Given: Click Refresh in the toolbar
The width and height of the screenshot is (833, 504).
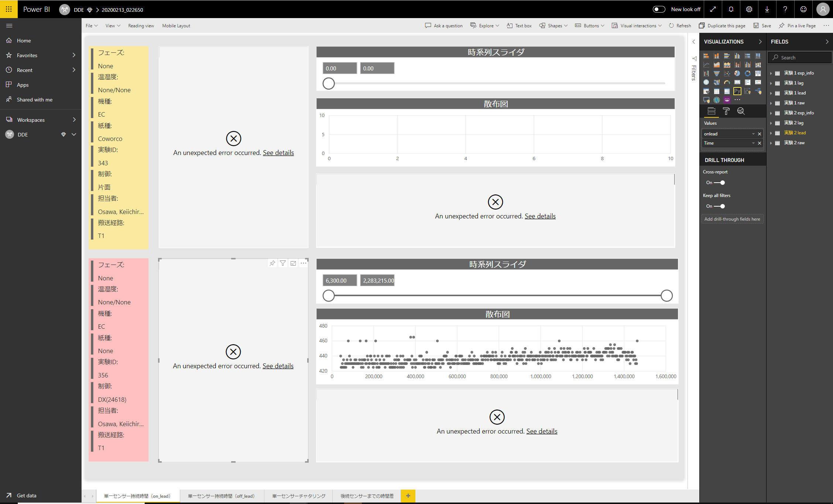Looking at the screenshot, I should (680, 26).
